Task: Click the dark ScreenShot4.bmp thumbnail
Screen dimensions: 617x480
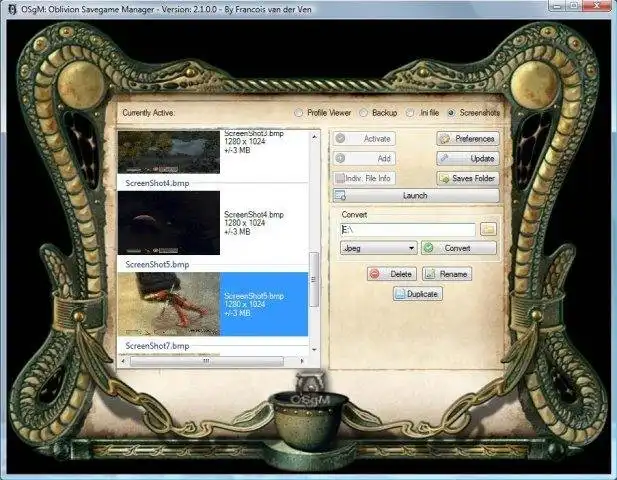Action: coord(169,223)
